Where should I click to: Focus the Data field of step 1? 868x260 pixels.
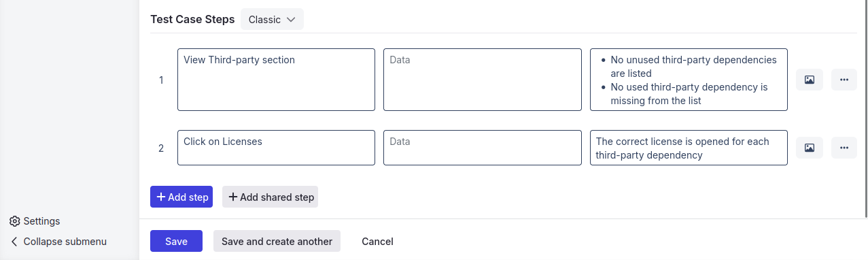(x=483, y=80)
